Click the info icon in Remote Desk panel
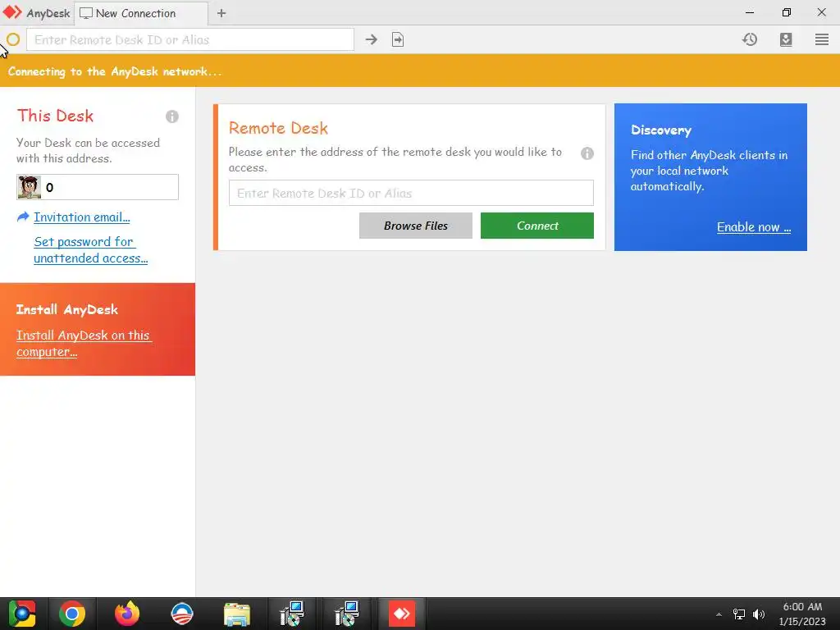 pos(587,153)
